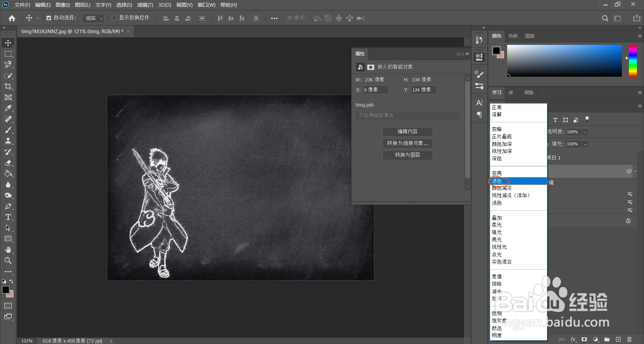Select the Eyedropper tool

click(8, 108)
